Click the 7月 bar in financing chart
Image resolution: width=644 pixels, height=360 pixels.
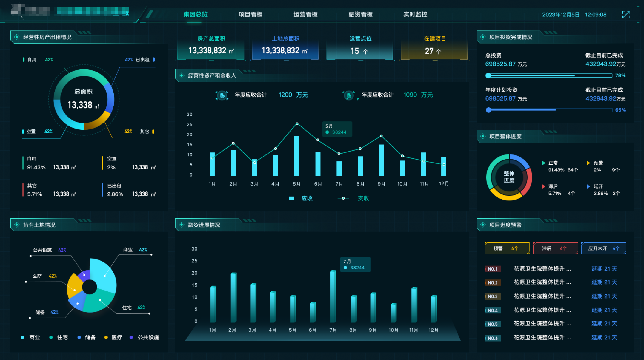[x=333, y=296]
